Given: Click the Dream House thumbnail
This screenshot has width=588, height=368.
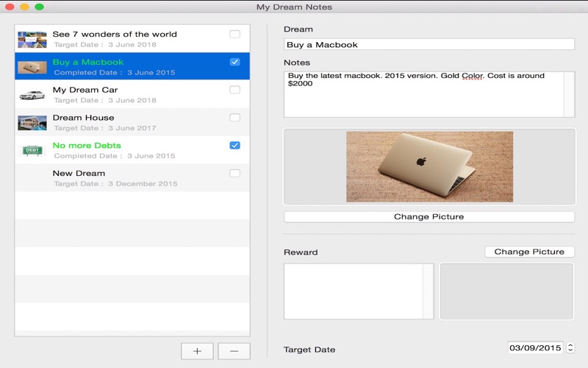Looking at the screenshot, I should coord(32,123).
